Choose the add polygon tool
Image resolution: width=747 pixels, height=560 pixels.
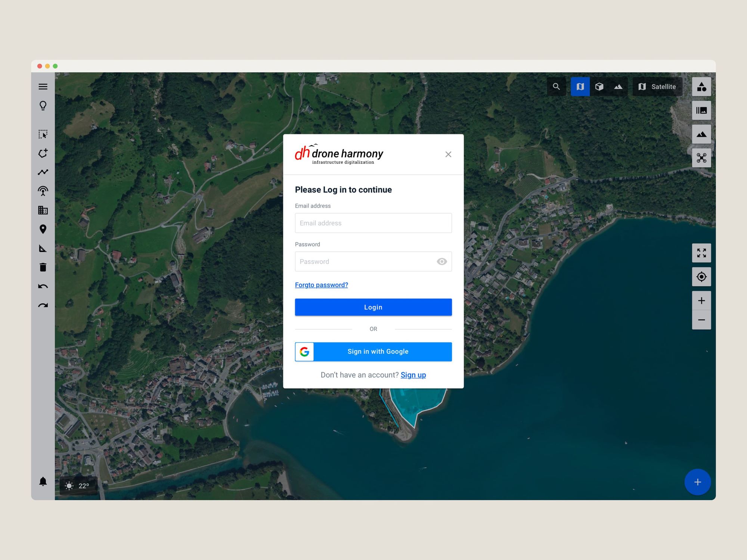pyautogui.click(x=43, y=153)
